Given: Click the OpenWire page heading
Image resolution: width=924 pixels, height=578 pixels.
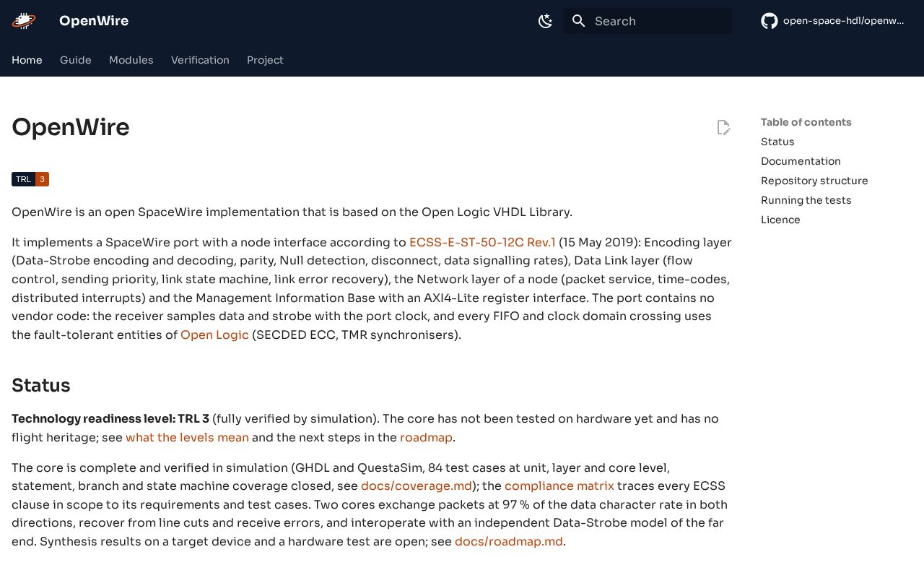Looking at the screenshot, I should pyautogui.click(x=71, y=128).
